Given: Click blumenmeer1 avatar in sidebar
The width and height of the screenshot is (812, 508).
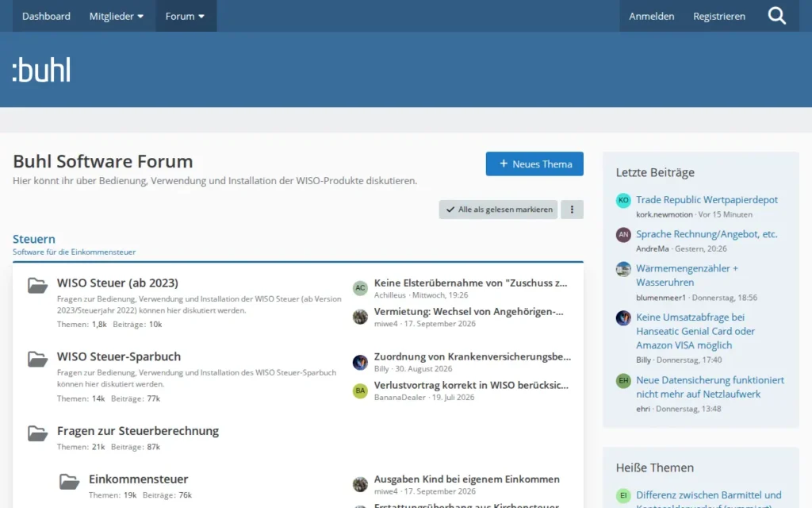Looking at the screenshot, I should (623, 269).
